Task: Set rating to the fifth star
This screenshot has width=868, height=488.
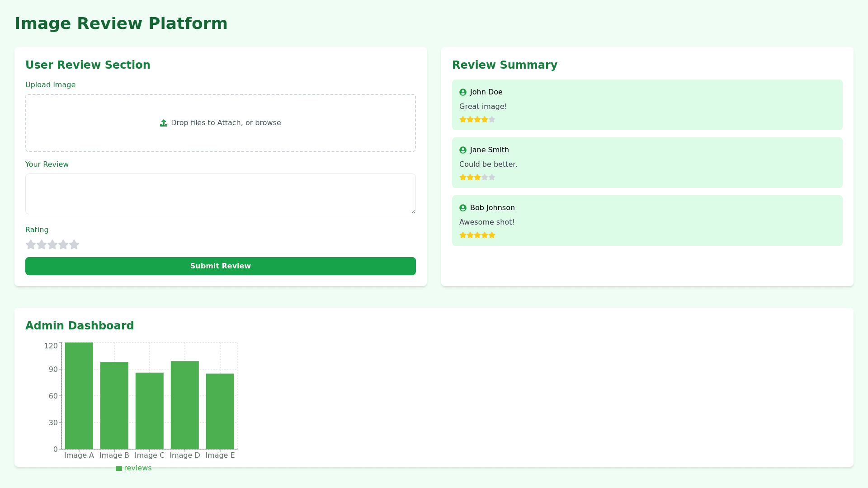Action: tap(74, 244)
